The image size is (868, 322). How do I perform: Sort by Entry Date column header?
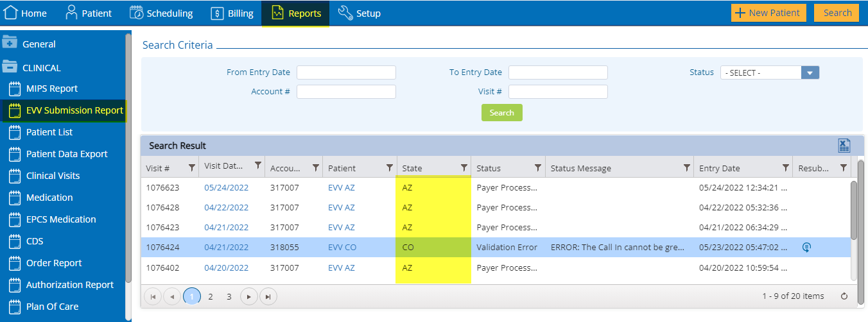719,168
